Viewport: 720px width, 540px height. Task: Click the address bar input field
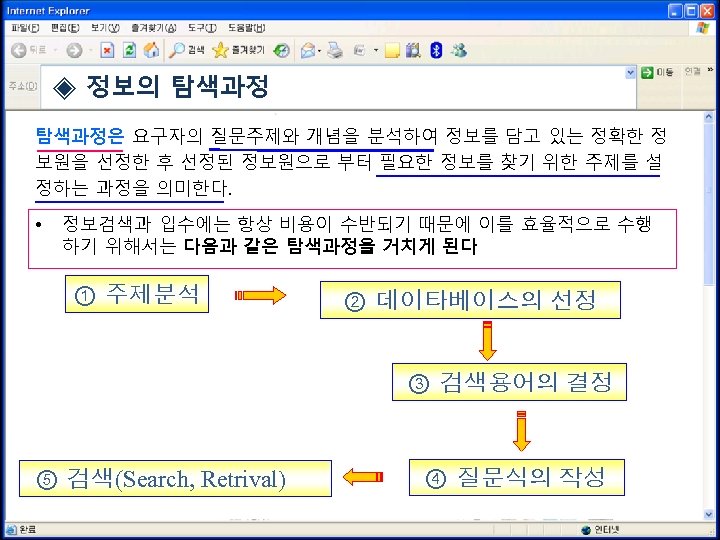pos(338,87)
